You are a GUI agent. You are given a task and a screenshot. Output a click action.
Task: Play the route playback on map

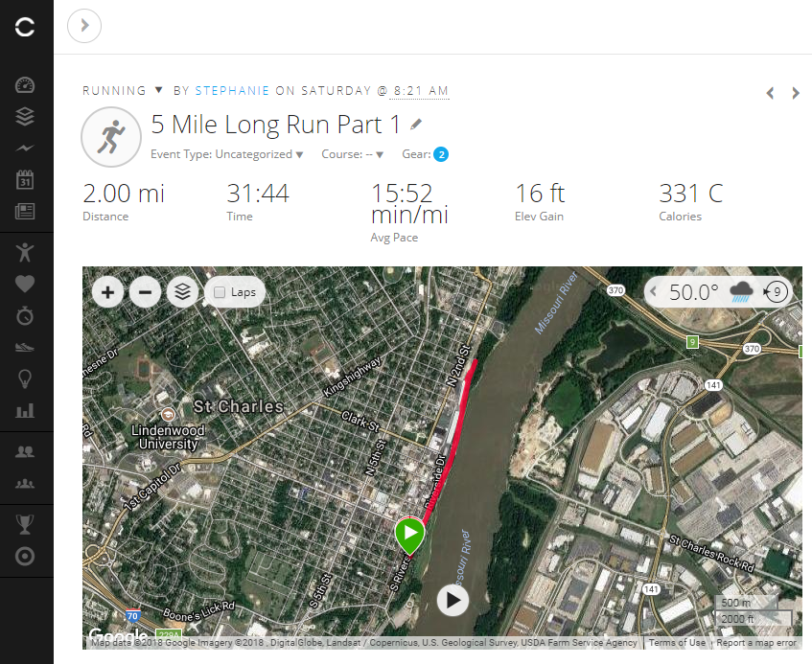tap(452, 601)
